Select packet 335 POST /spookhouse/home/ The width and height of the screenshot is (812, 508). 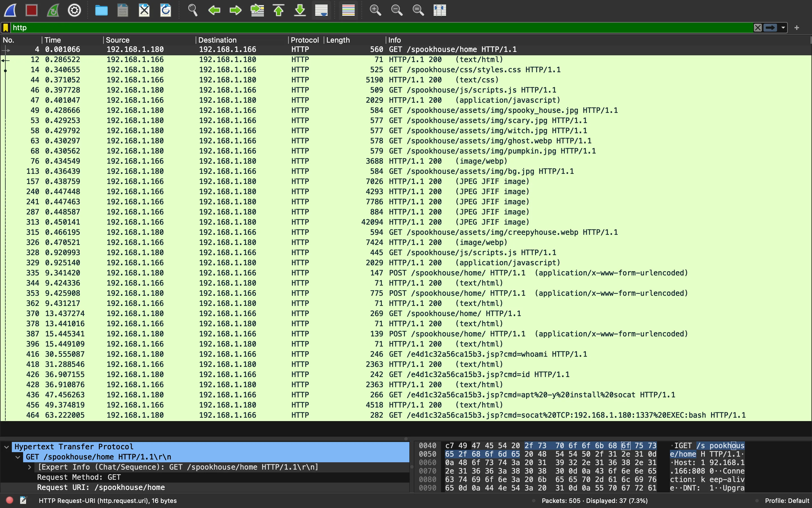click(406, 273)
